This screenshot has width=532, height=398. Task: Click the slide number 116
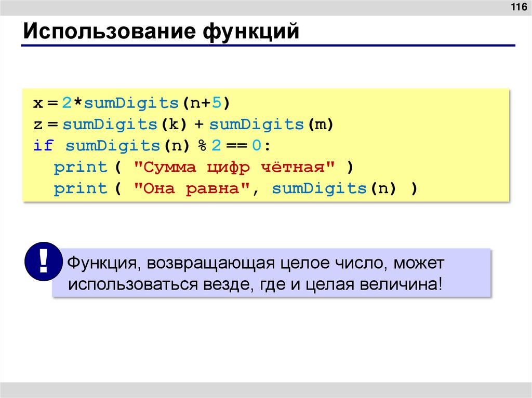[x=517, y=7]
